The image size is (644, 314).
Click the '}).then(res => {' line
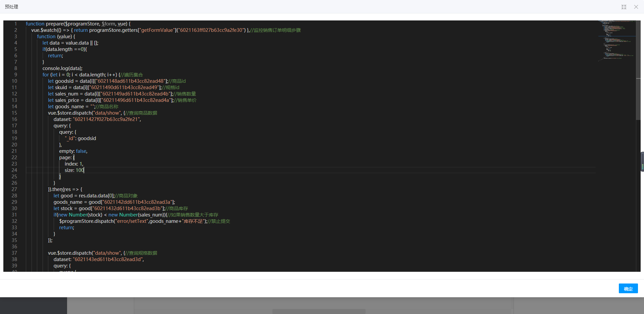pos(65,189)
